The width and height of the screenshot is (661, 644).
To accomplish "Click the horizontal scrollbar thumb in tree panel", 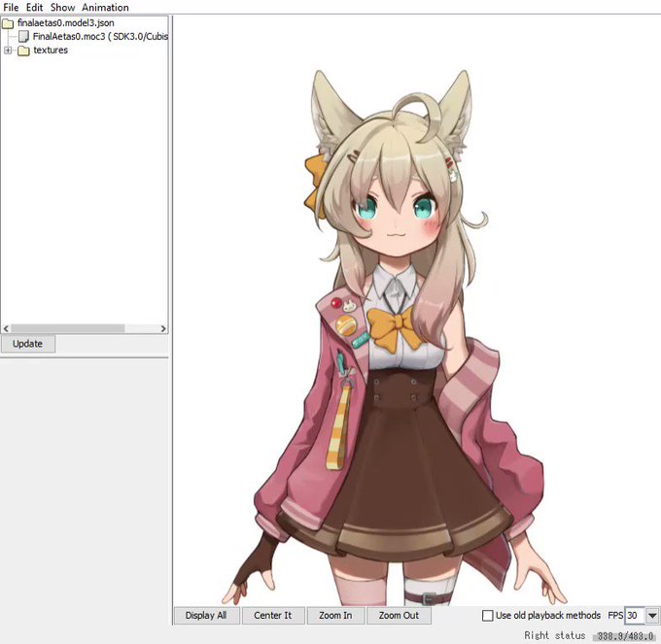I will point(67,328).
